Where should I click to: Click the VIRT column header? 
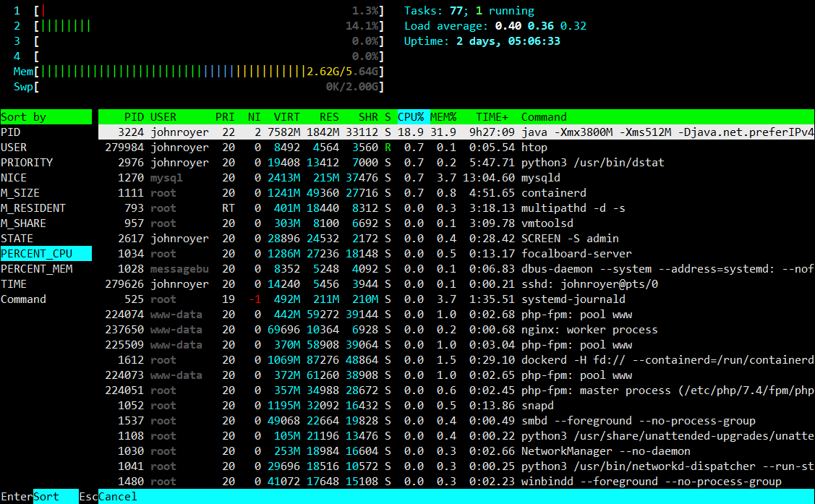(287, 117)
